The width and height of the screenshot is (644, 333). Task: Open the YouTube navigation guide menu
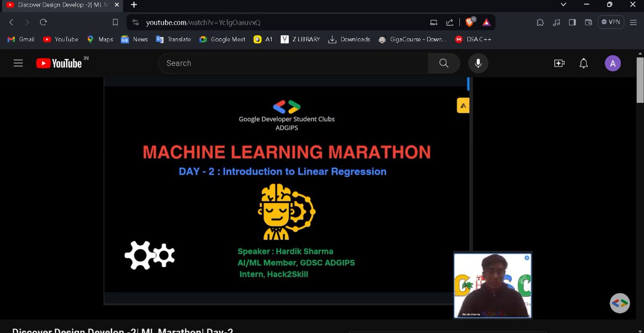tap(18, 63)
